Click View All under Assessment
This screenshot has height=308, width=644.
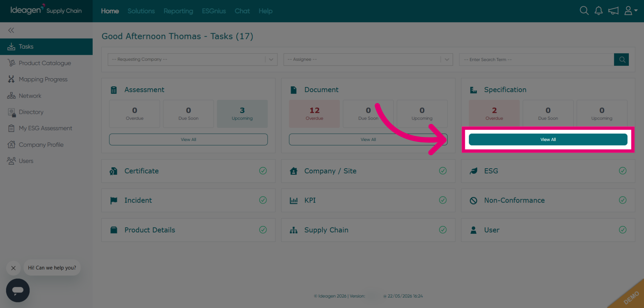(189, 139)
